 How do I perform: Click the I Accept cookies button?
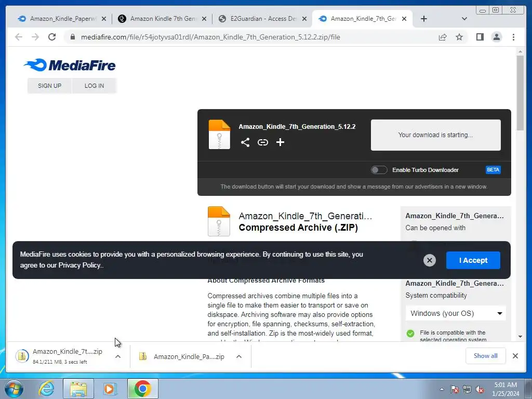473,260
